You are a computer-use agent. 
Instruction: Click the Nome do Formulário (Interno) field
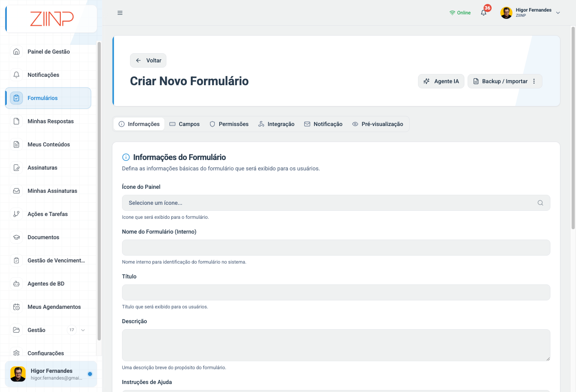click(x=336, y=248)
